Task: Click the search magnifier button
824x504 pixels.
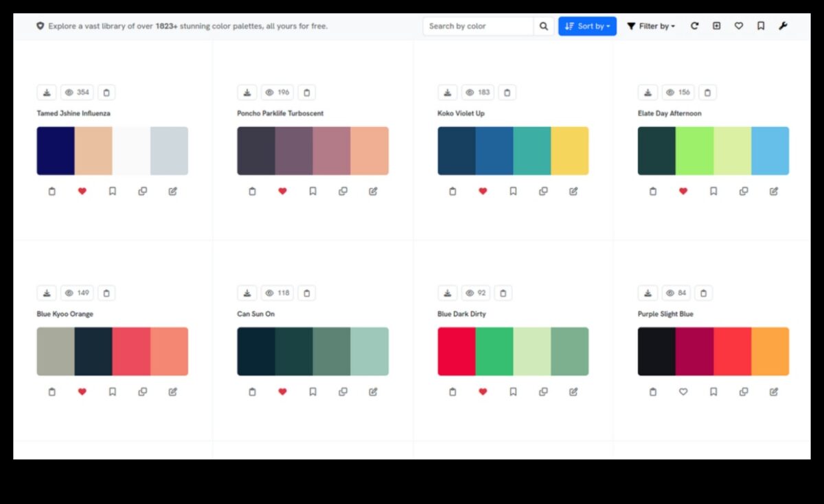Action: [544, 26]
